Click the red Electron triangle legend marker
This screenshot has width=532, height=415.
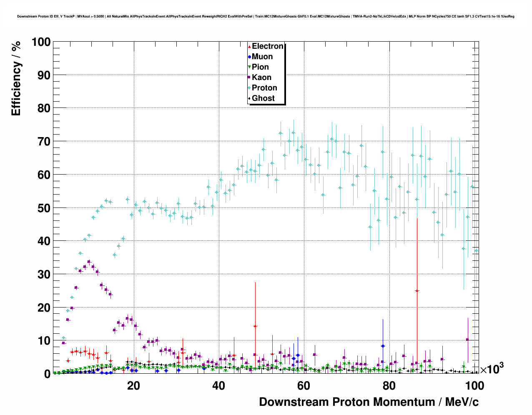[249, 46]
